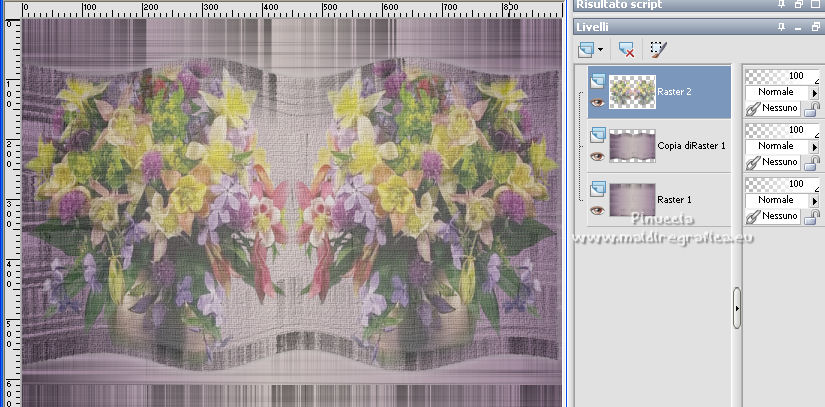Click Normale blend mode of Raster 1
825x407 pixels.
coord(778,200)
